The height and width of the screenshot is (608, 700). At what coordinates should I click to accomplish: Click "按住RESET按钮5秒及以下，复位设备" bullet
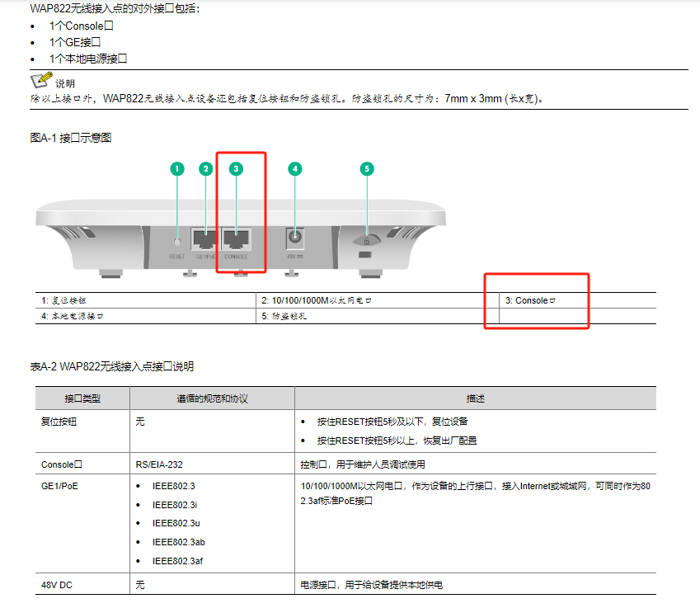[x=392, y=422]
